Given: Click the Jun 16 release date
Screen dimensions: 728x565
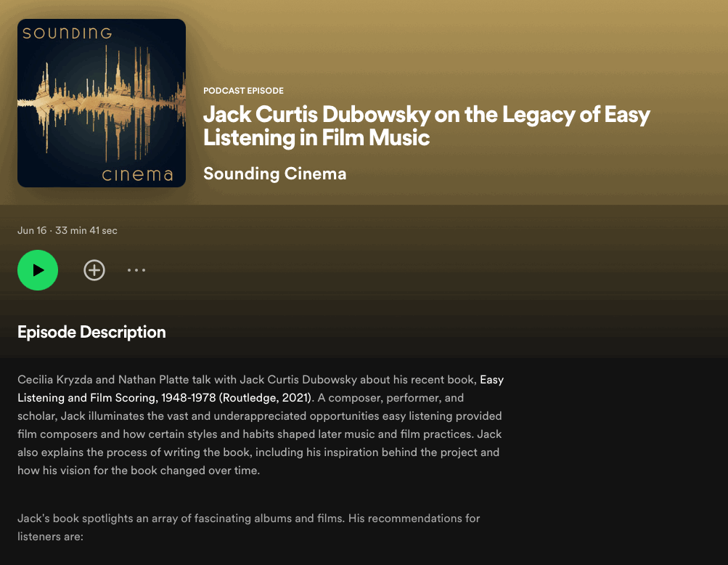Looking at the screenshot, I should coord(32,230).
